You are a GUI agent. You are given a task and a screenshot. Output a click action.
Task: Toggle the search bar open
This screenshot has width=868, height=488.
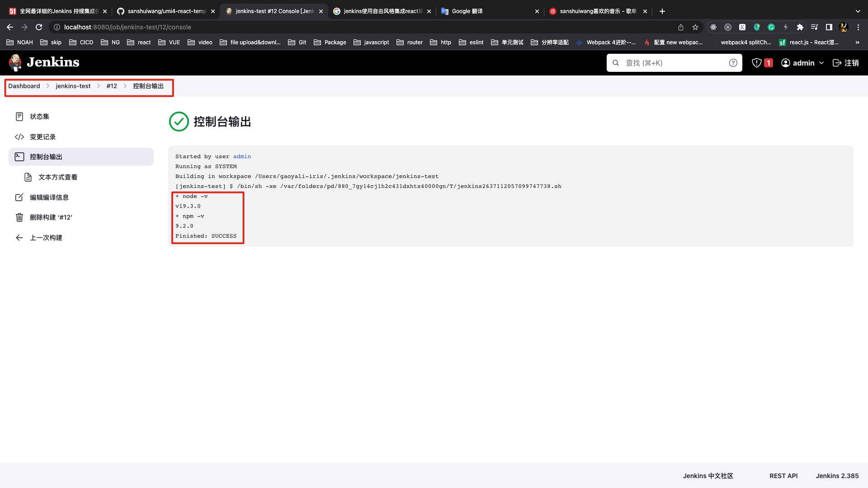click(674, 62)
